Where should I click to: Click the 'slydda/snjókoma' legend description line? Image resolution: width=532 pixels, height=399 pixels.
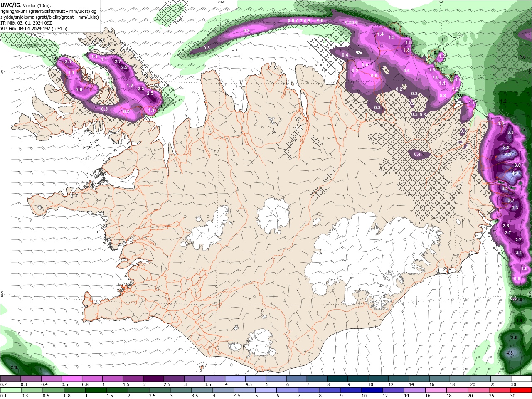coord(50,17)
